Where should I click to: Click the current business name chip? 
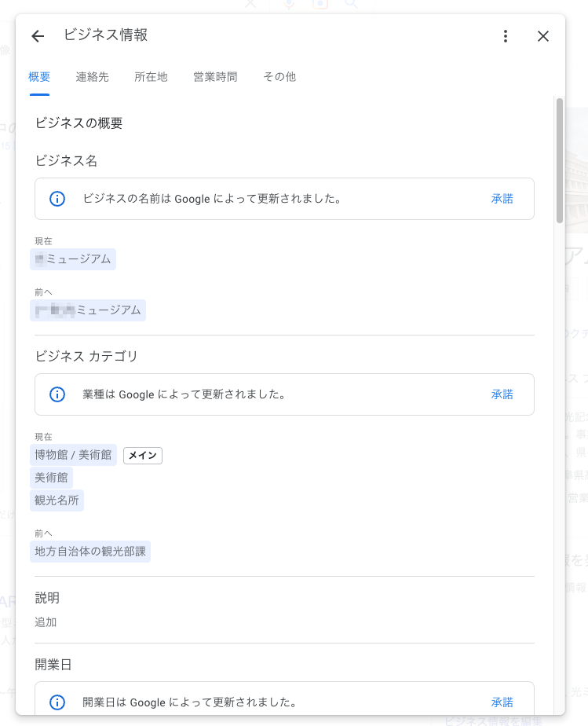[73, 259]
